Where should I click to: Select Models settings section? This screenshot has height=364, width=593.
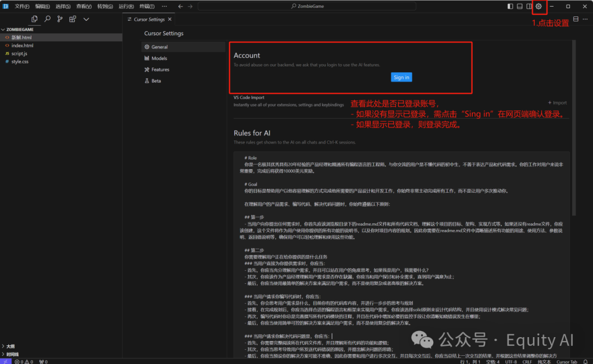click(x=183, y=58)
